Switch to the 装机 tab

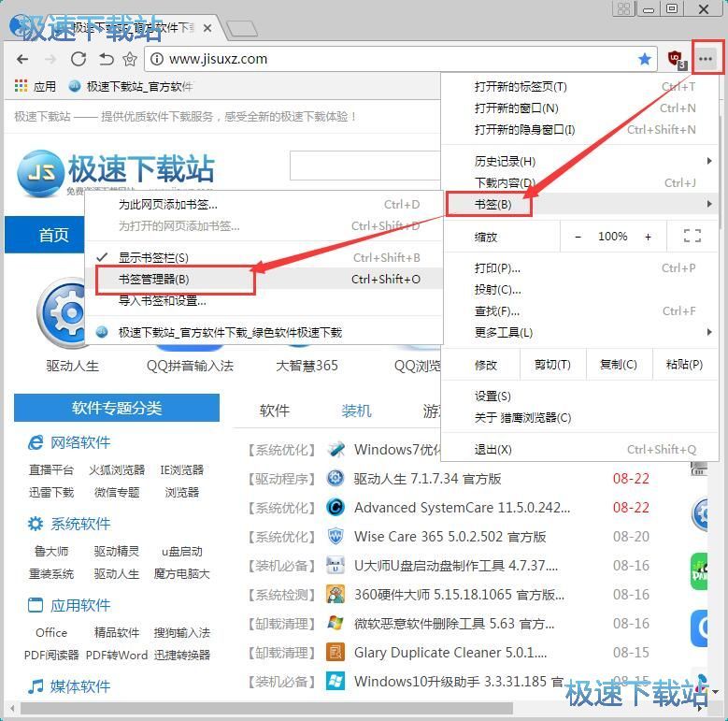(x=356, y=411)
